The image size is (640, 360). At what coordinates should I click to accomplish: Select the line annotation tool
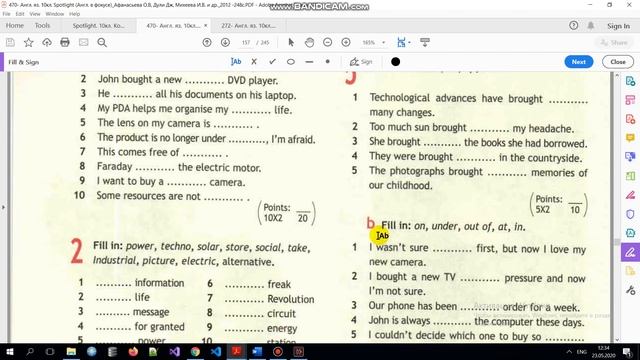[309, 62]
